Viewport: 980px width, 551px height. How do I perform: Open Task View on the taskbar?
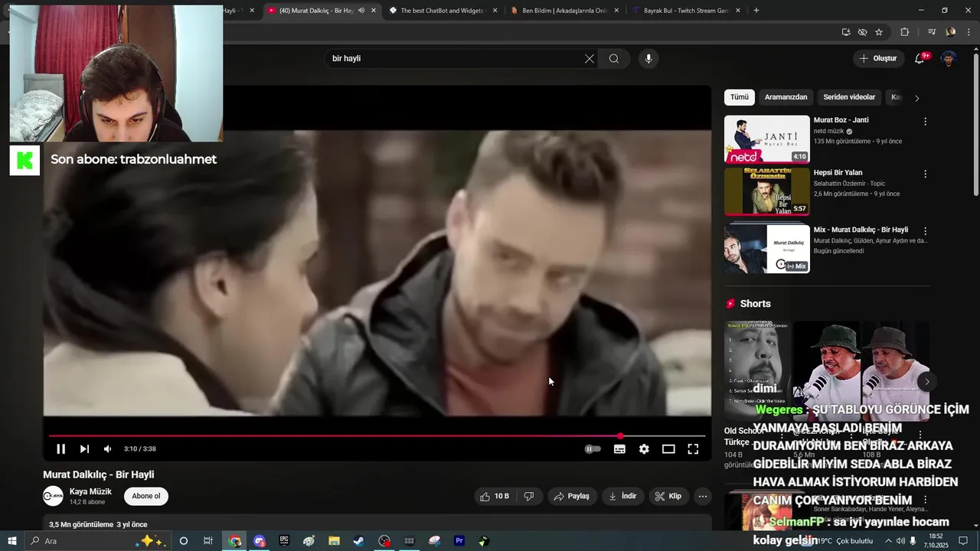click(x=208, y=541)
